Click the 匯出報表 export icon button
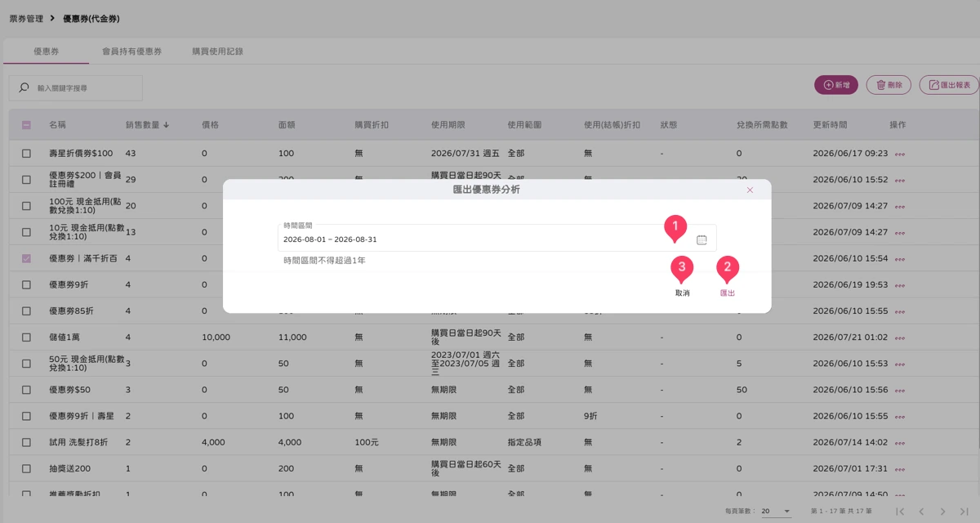This screenshot has height=523, width=980. pos(949,85)
